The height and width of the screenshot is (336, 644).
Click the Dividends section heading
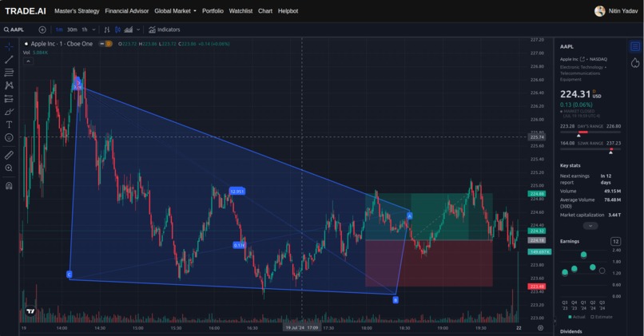point(571,331)
